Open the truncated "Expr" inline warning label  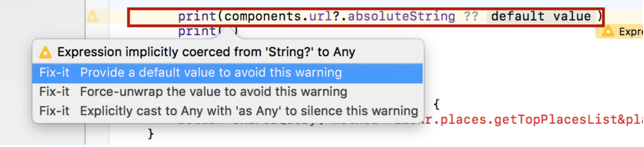click(630, 32)
